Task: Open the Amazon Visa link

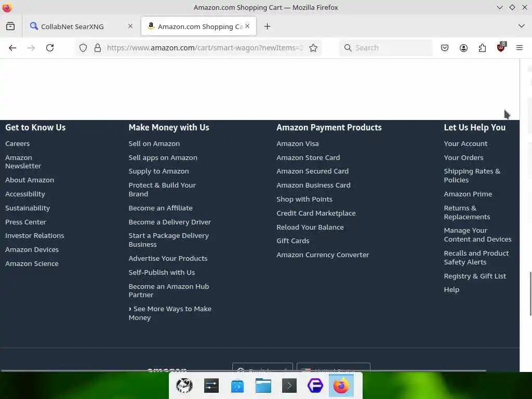Action: pyautogui.click(x=298, y=143)
